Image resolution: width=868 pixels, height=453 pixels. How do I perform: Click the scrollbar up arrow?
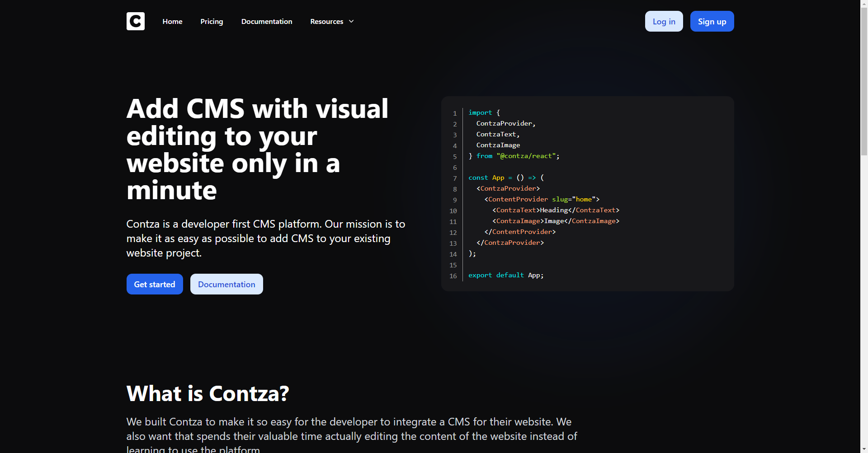pyautogui.click(x=864, y=4)
